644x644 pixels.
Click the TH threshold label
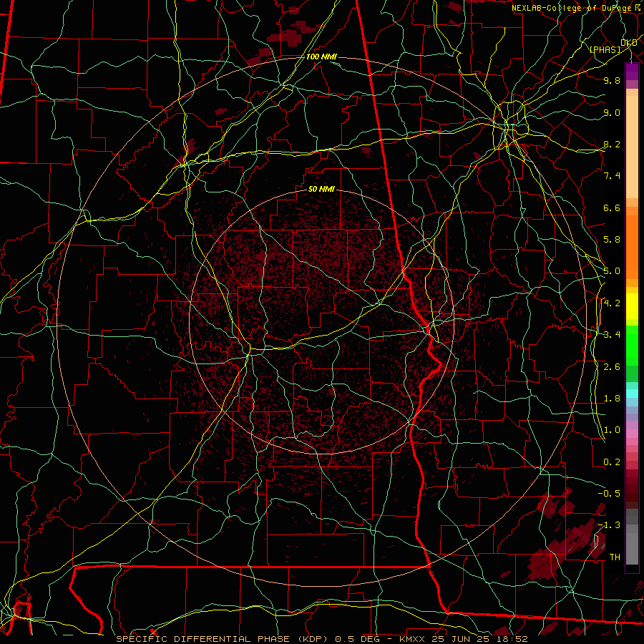[615, 557]
